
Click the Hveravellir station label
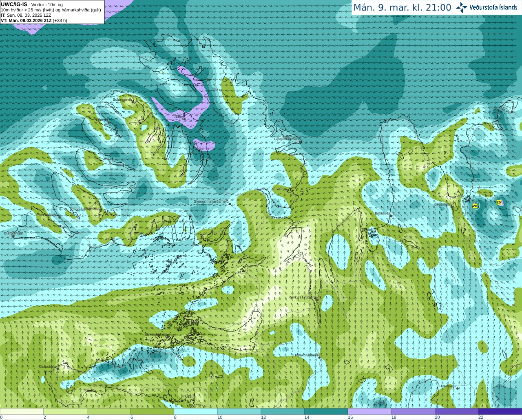pos(448,386)
